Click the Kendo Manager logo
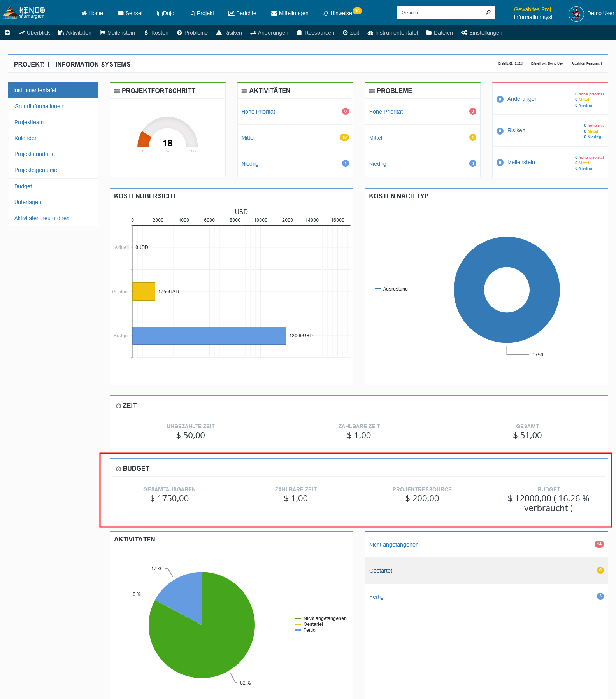 24,13
